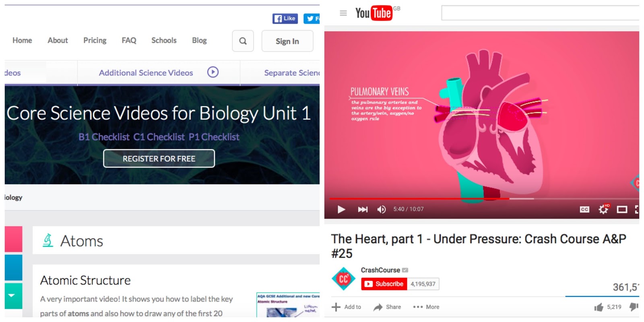Open Additional Science Videos play circle
The width and height of the screenshot is (644, 322).
(213, 72)
